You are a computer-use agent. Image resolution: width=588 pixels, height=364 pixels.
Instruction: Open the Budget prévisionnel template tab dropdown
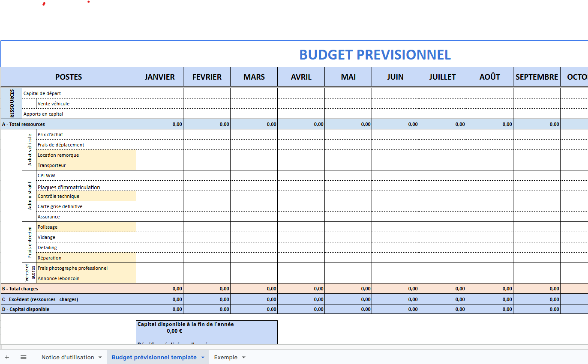click(x=202, y=357)
